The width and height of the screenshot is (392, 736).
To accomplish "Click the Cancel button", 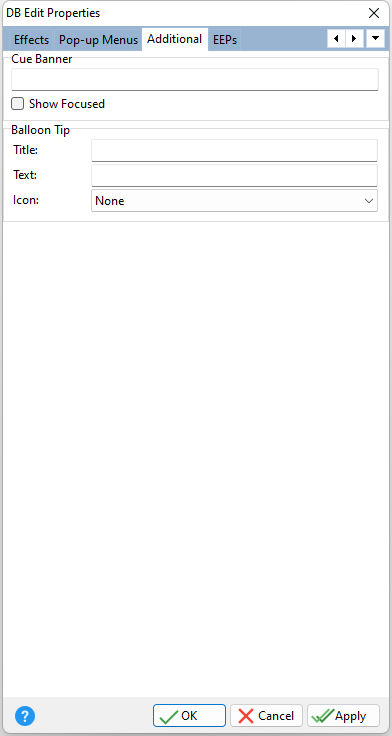I will (x=266, y=716).
